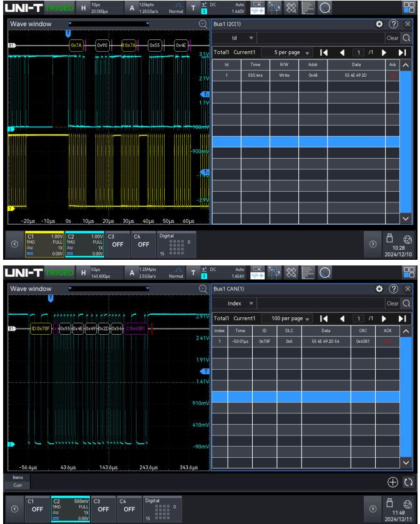Go to first page in CAN table
Viewport: 420px width, 524px height.
[324, 318]
